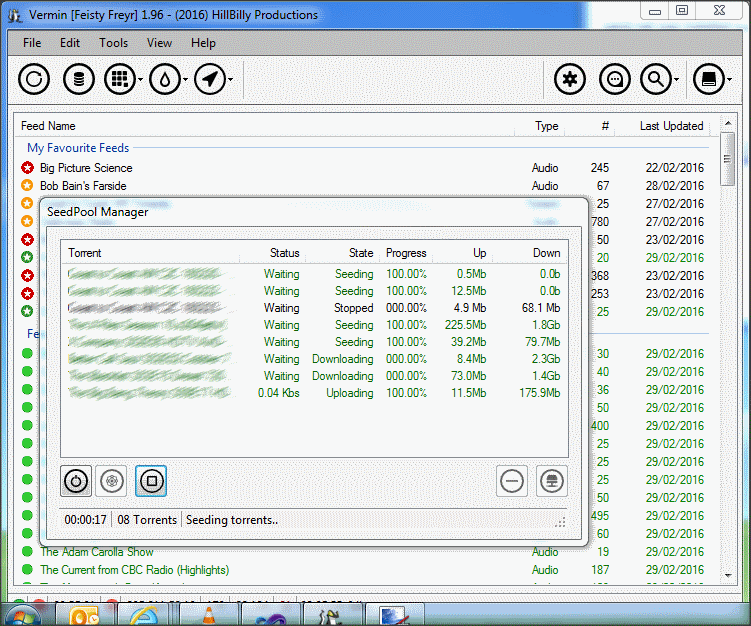Click the 08 Torrents status bar entry

pos(147,520)
